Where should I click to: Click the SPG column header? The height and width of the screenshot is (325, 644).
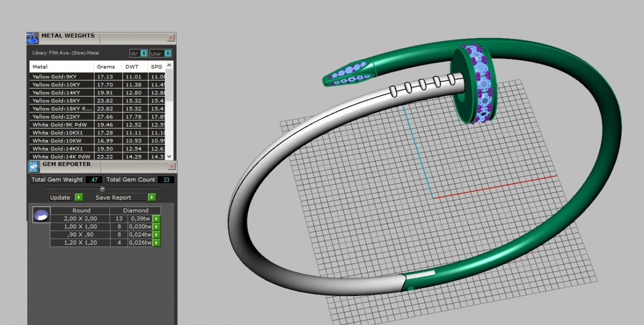pos(157,67)
